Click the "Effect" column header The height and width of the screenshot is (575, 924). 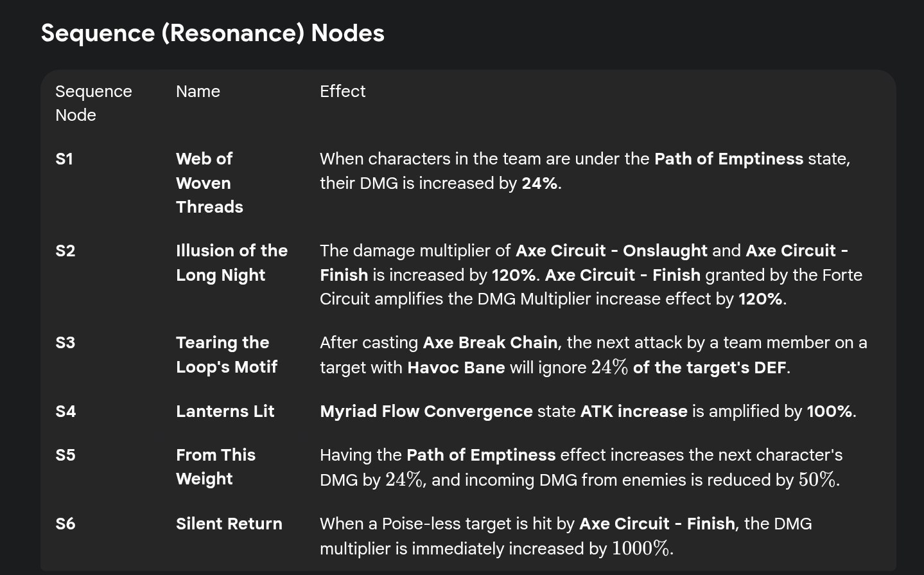click(x=342, y=91)
